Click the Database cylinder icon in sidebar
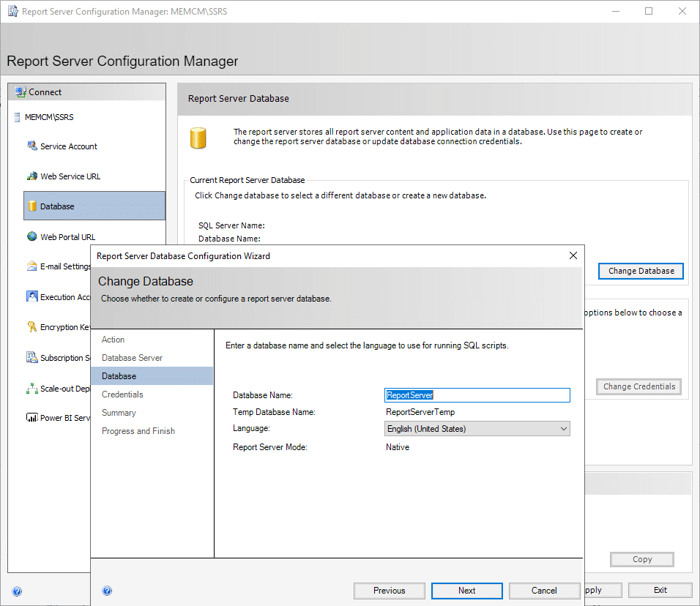 click(32, 206)
